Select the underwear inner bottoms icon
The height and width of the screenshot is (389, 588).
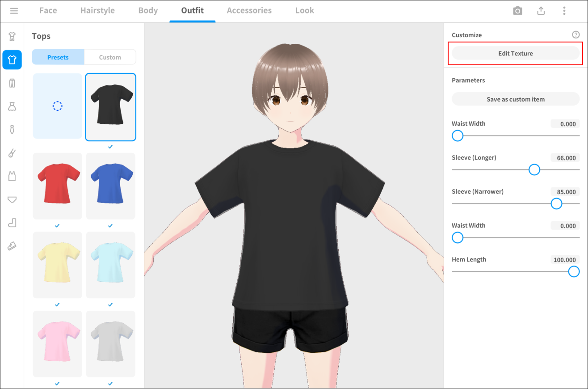tap(12, 199)
